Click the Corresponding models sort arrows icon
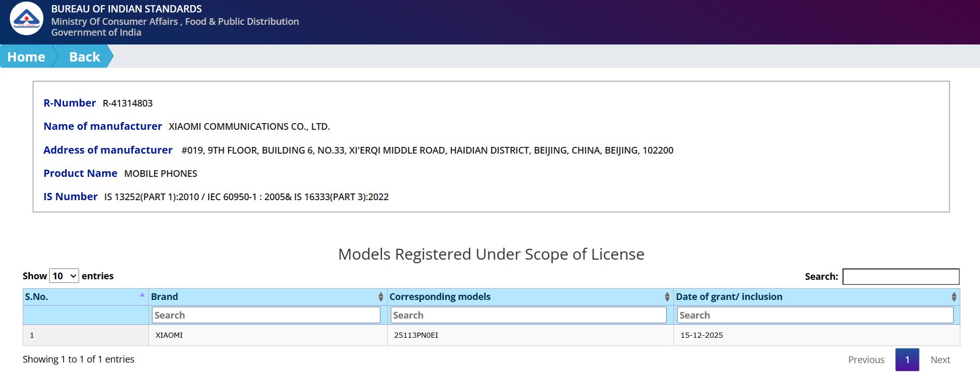Image resolution: width=980 pixels, height=376 pixels. pos(667,297)
